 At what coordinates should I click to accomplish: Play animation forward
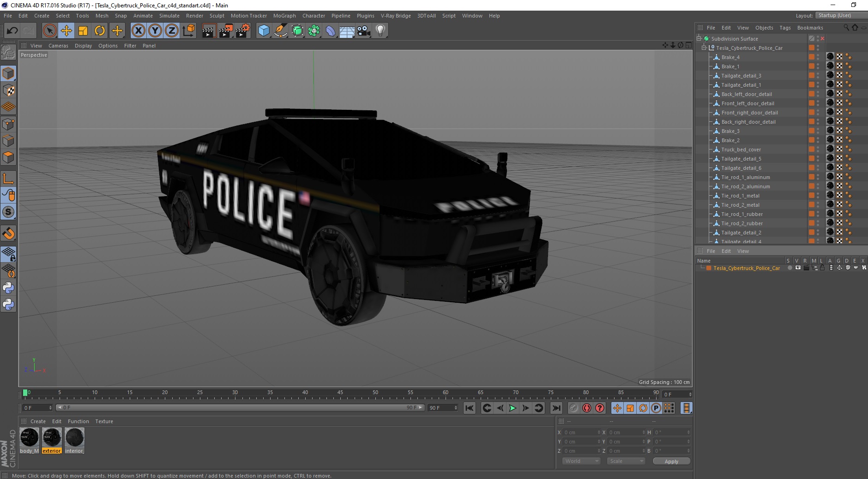[x=512, y=408]
